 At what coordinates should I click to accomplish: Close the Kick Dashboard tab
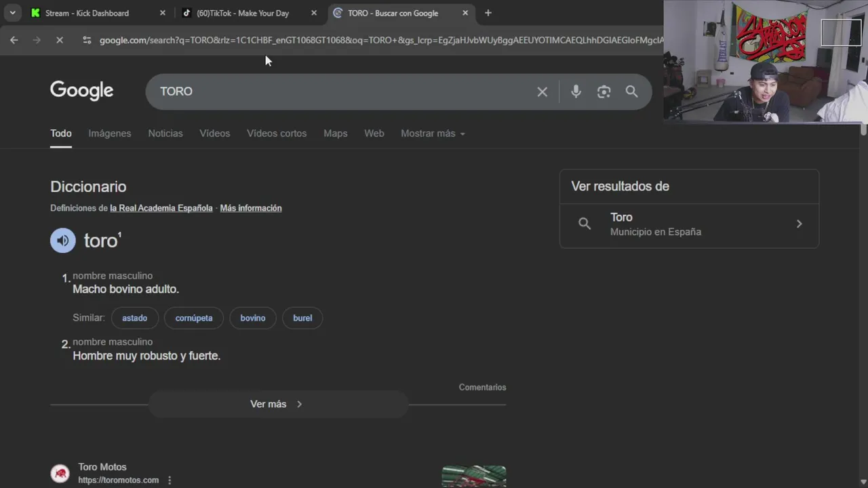point(162,13)
